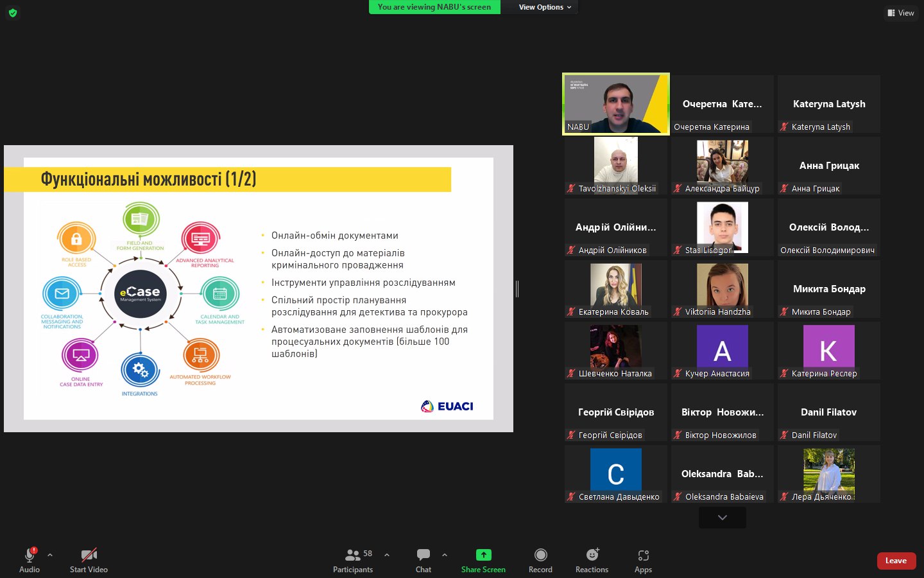Start recording with Record icon
Viewport: 924px width, 578px height.
coord(540,555)
